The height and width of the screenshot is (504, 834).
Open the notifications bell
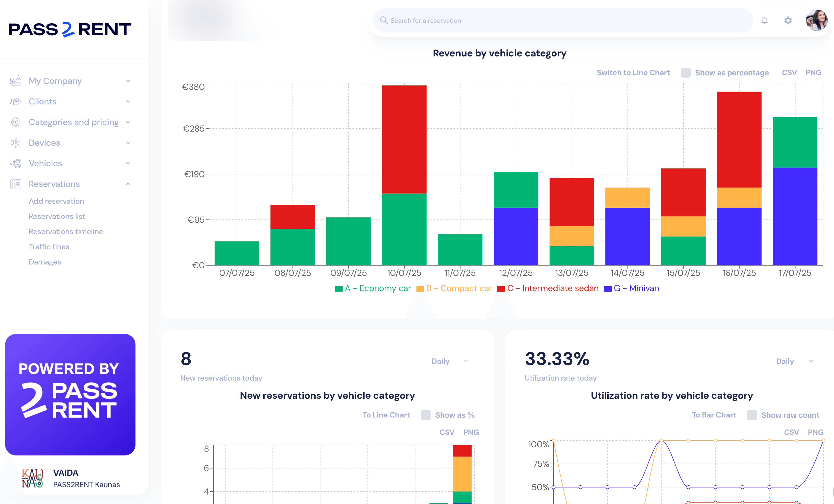(x=764, y=20)
